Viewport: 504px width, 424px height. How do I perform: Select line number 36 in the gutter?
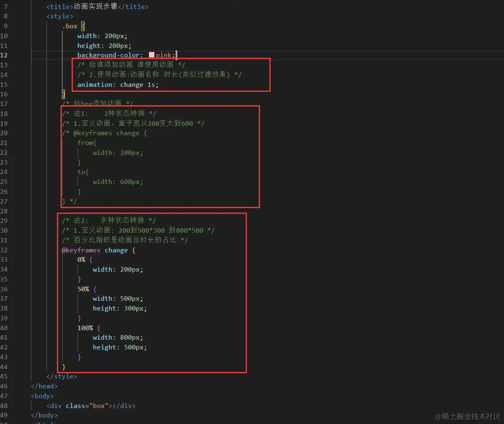[x=4, y=289]
